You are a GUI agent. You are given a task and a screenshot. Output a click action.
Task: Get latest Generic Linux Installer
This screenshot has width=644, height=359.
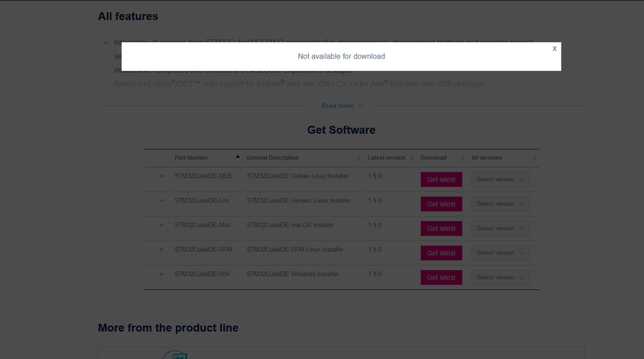441,204
